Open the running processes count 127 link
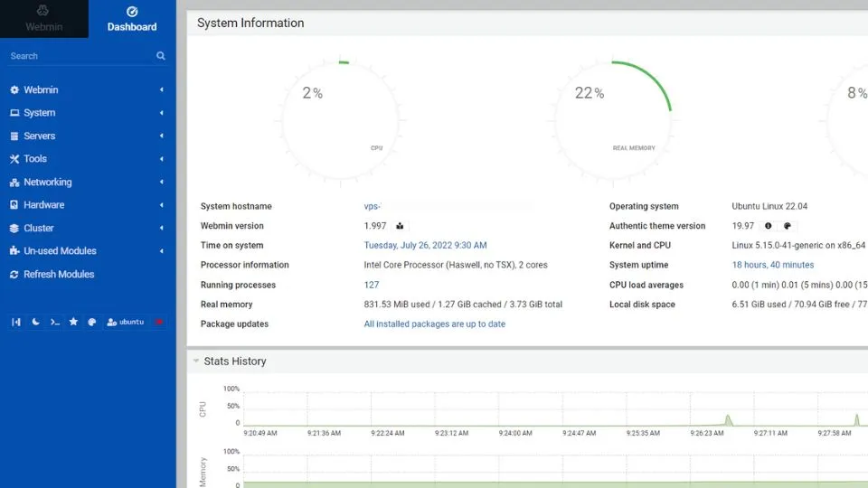 coord(371,285)
